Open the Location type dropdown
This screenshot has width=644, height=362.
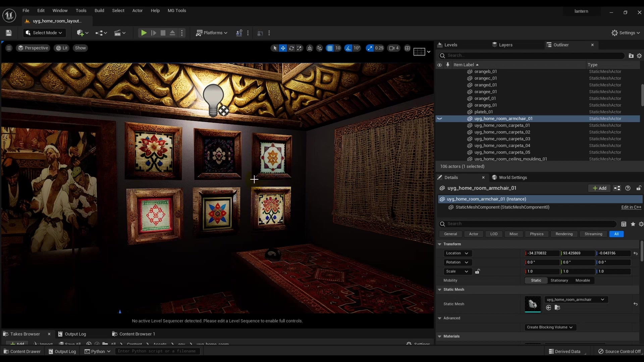457,253
